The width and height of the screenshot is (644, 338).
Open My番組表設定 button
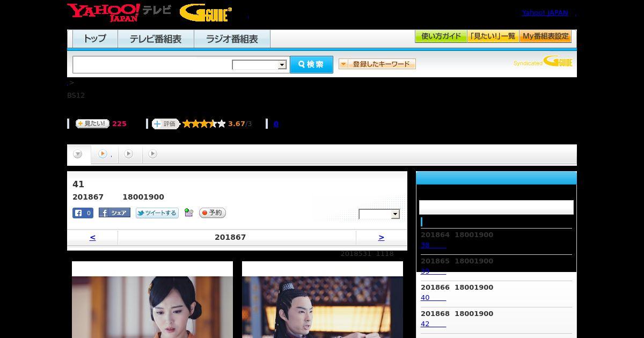click(x=545, y=36)
